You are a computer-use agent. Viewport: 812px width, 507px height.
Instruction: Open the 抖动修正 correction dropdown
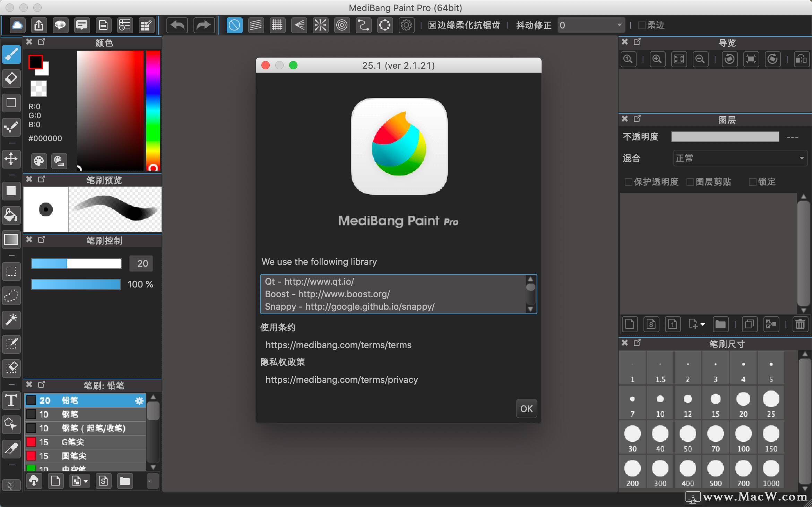(x=591, y=25)
